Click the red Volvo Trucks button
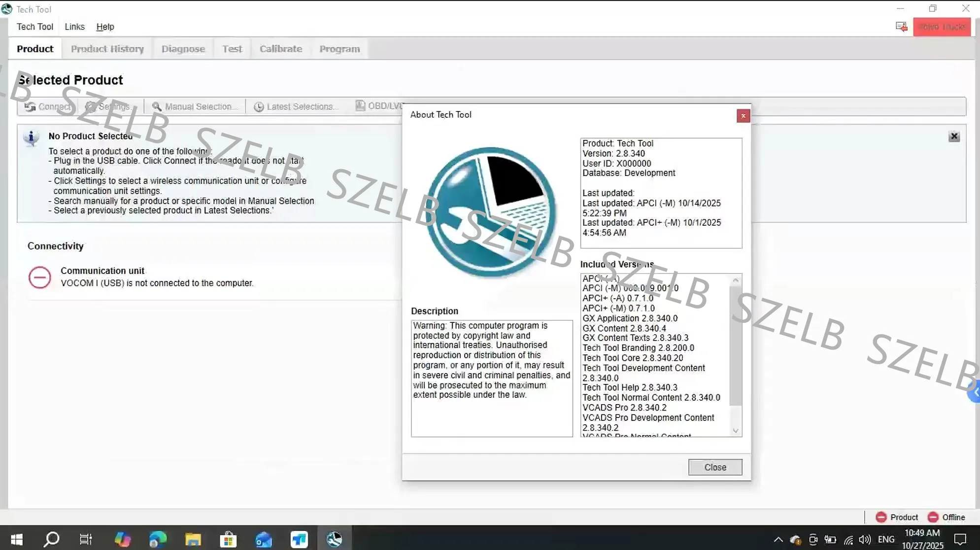This screenshot has height=550, width=980. (942, 27)
